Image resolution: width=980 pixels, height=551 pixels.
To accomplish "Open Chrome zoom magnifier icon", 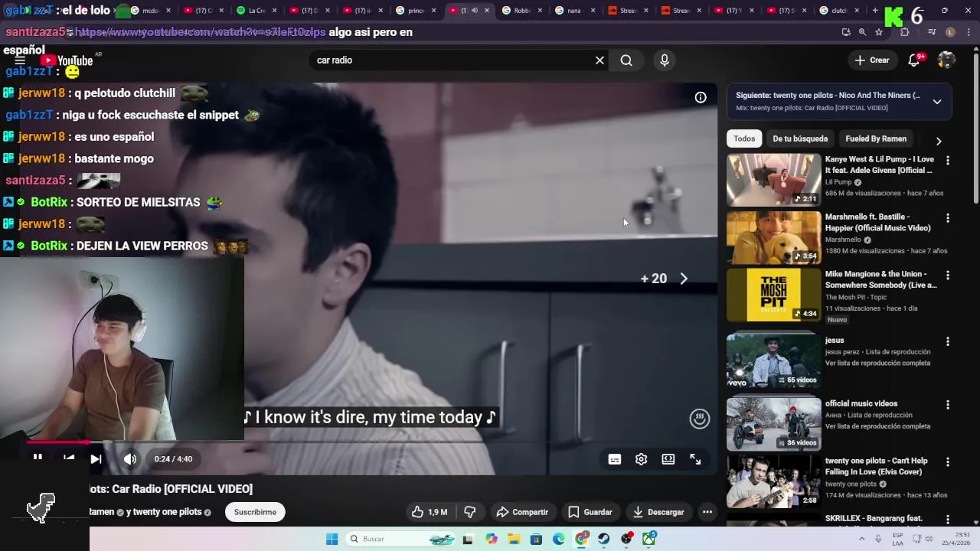I will click(862, 32).
